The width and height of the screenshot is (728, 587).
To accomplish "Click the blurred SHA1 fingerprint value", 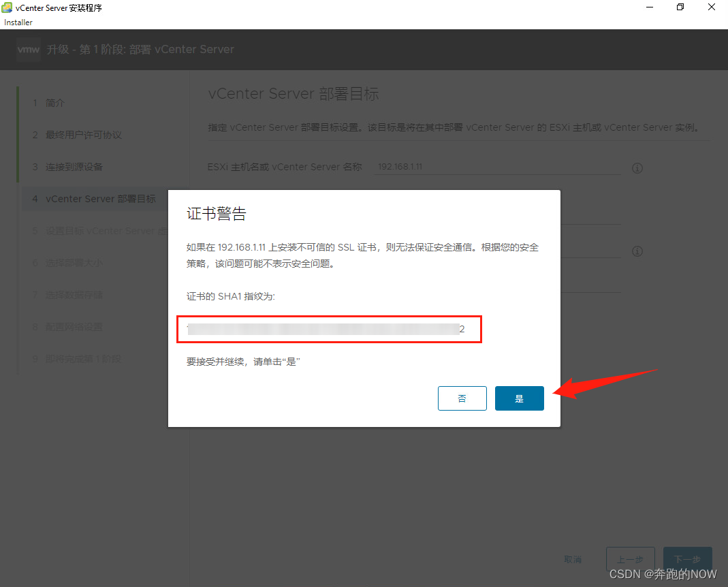I will [x=326, y=330].
